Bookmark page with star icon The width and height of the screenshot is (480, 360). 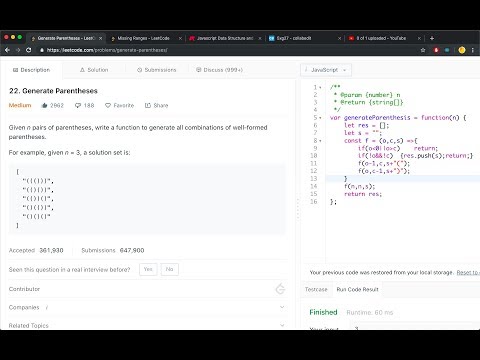click(x=423, y=50)
